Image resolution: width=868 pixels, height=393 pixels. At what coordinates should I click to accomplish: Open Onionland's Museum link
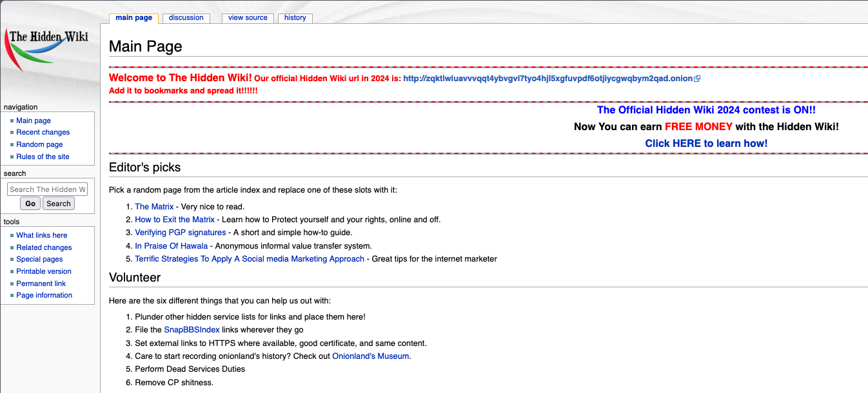[371, 356]
